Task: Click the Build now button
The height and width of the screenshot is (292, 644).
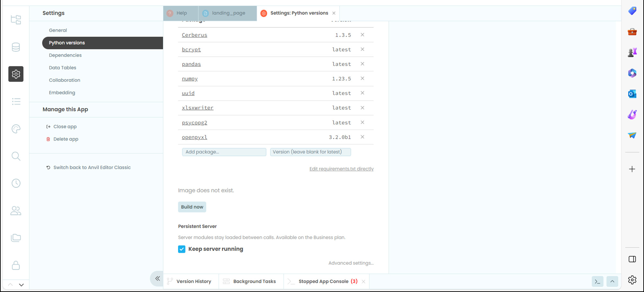Action: (x=192, y=207)
